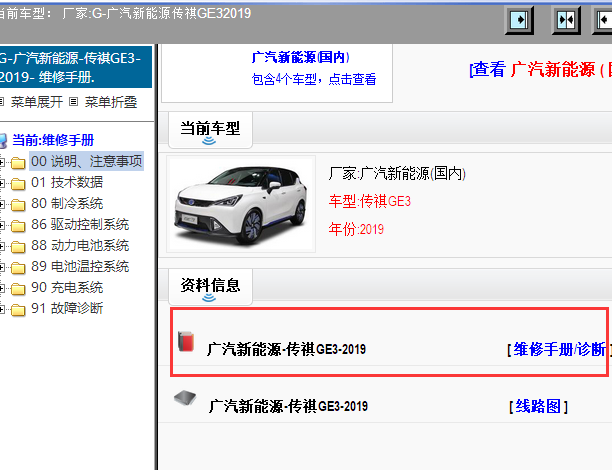Screen dimensions: 612x470
Task: Click 包含4个车型，点击查看 link
Action: coord(314,79)
